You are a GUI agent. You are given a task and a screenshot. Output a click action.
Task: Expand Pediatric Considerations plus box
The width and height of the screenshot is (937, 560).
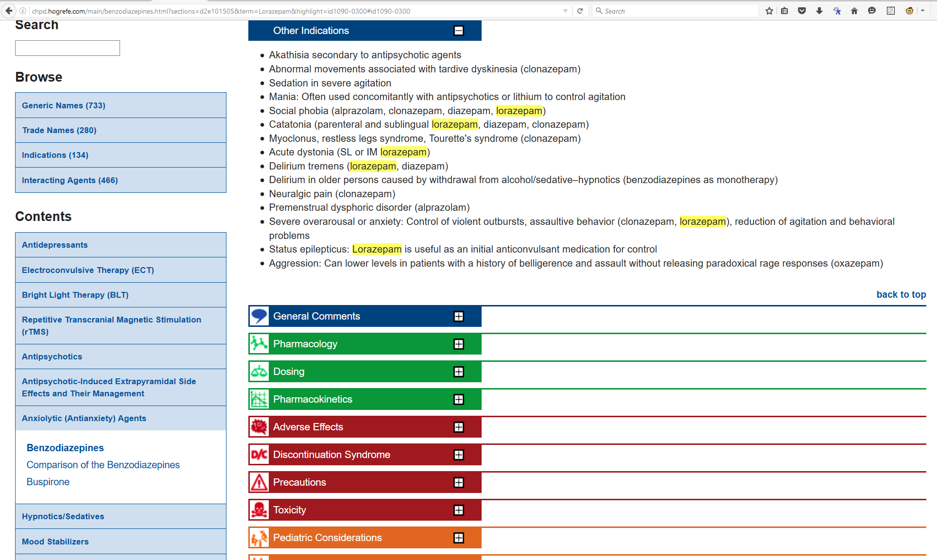click(459, 538)
